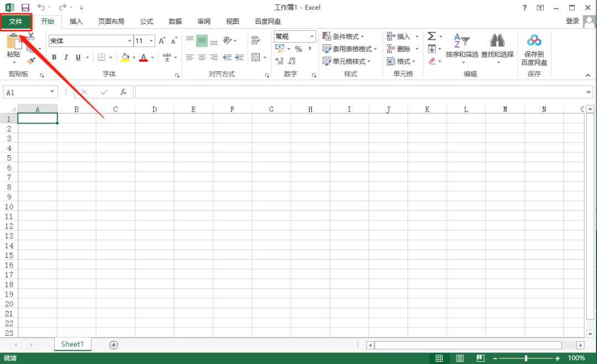The height and width of the screenshot is (364, 597).
Task: Switch to the 数据 tab
Action: click(175, 22)
